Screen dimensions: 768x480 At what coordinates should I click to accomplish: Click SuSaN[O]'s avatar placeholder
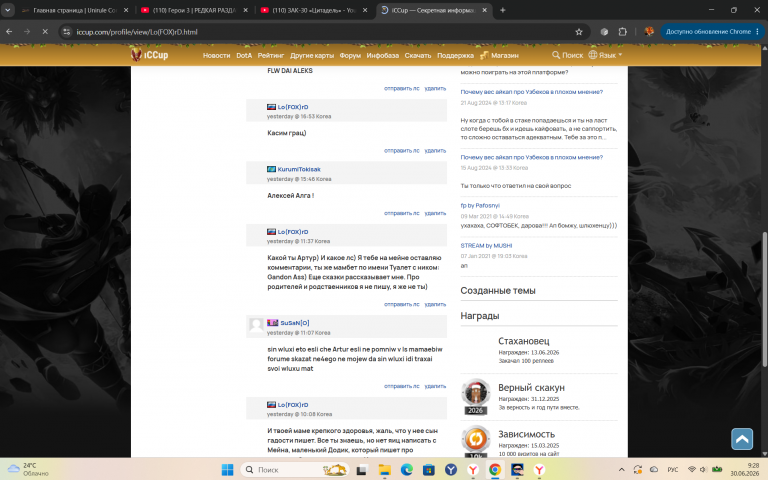tap(256, 325)
